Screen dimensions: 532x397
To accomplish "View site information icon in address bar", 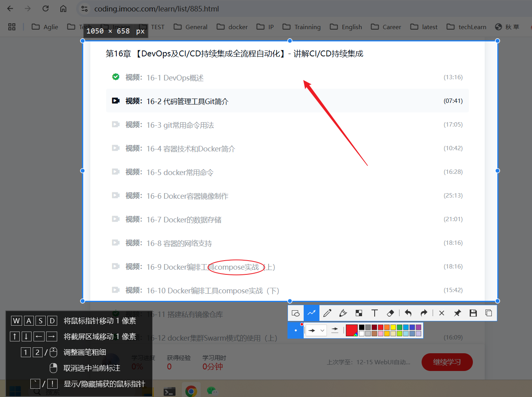I will (84, 9).
